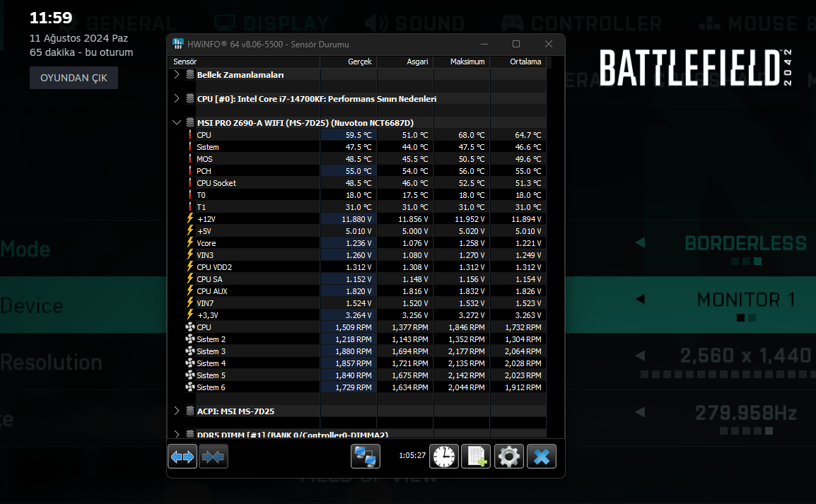This screenshot has width=816, height=504.
Task: Click the Sistem 6 fan icon
Action: point(190,387)
